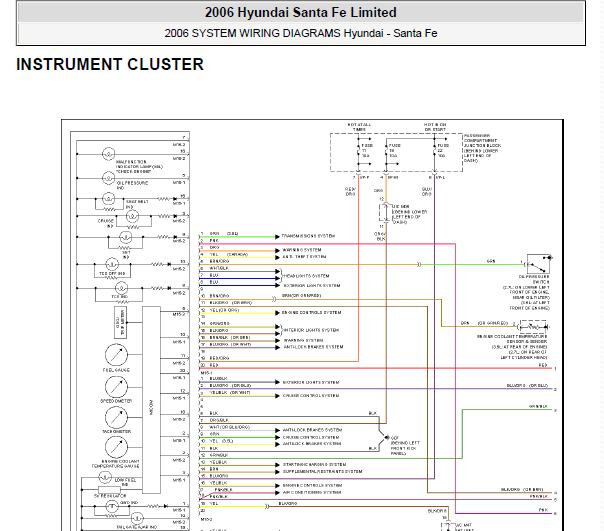Click the 'INSTRUMENT CLUSTER' heading
Viewport: 604px width, 531px height.
[110, 64]
